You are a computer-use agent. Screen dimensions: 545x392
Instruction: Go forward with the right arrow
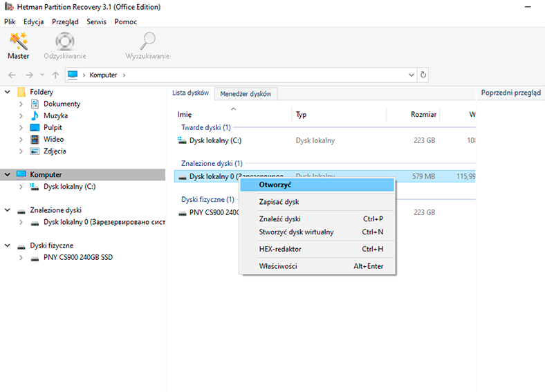pos(29,75)
